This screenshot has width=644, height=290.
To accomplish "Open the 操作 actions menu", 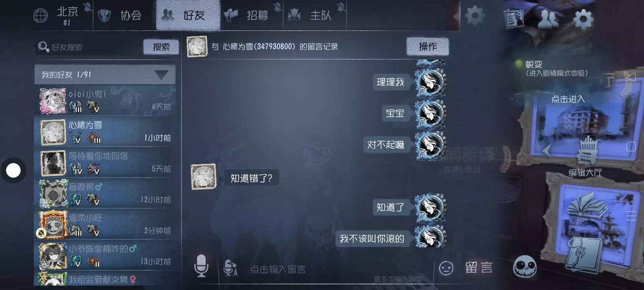I will [x=427, y=47].
